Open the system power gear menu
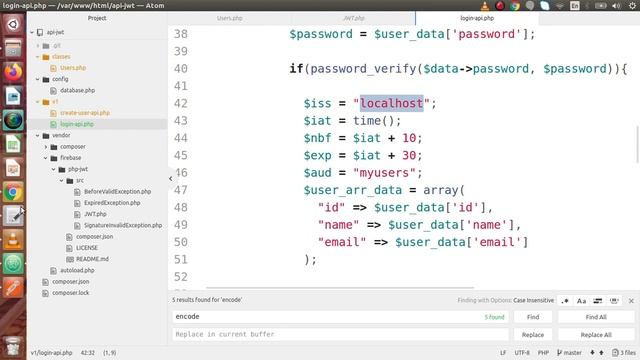Screen dimensions: 640x360 [x=633, y=6]
